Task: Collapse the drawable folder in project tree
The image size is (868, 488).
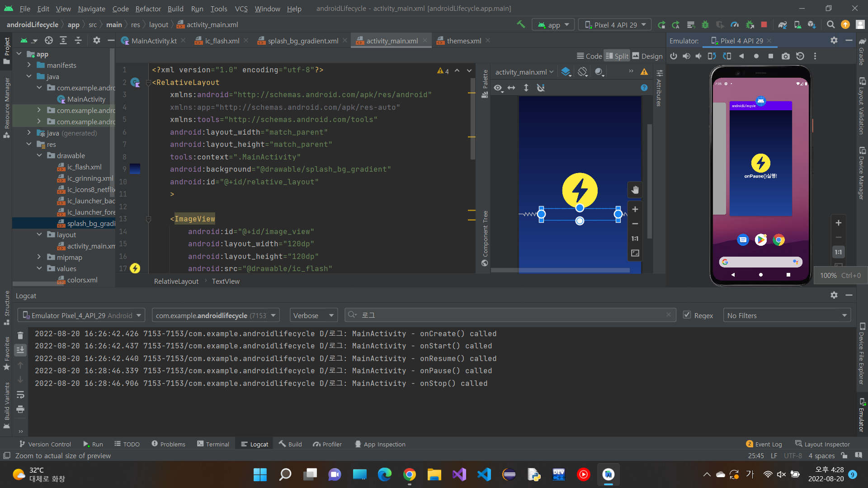Action: pyautogui.click(x=39, y=155)
